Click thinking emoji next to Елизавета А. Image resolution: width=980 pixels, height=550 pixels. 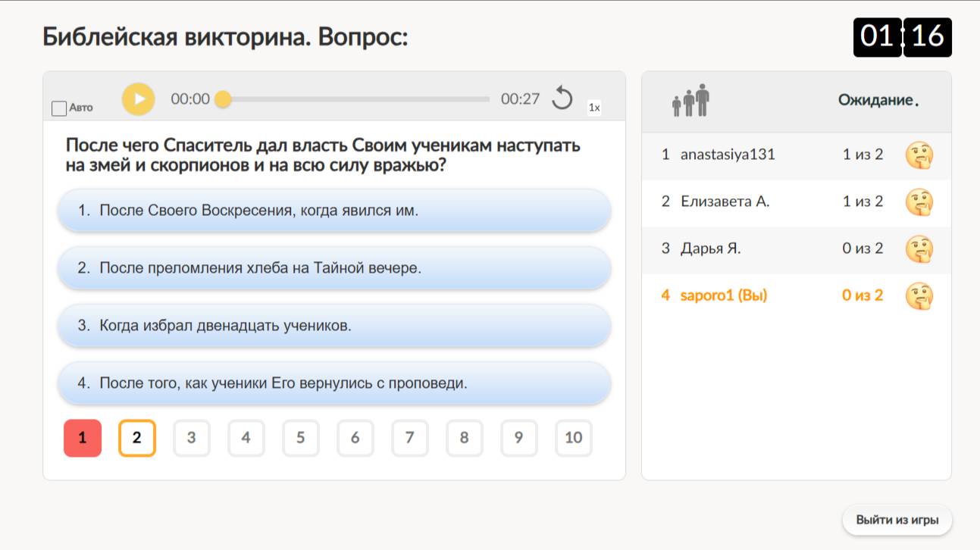[x=919, y=202]
